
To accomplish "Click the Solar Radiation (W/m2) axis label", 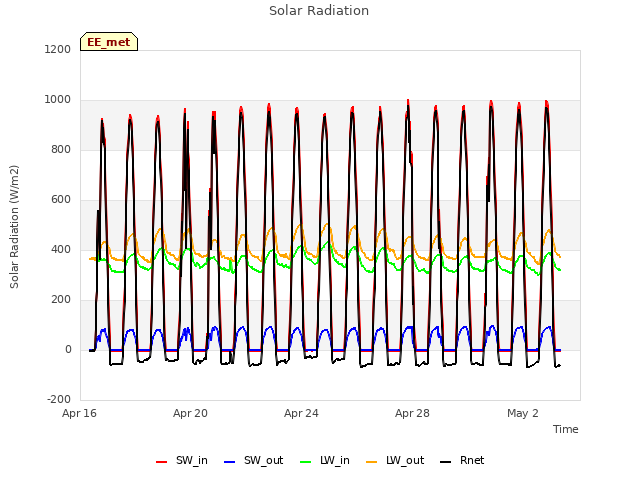I will [14, 227].
